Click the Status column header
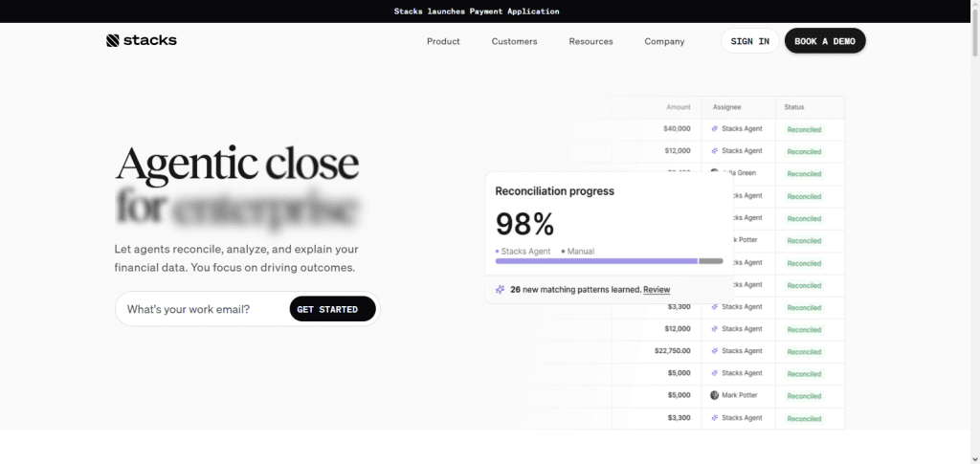 [x=794, y=107]
